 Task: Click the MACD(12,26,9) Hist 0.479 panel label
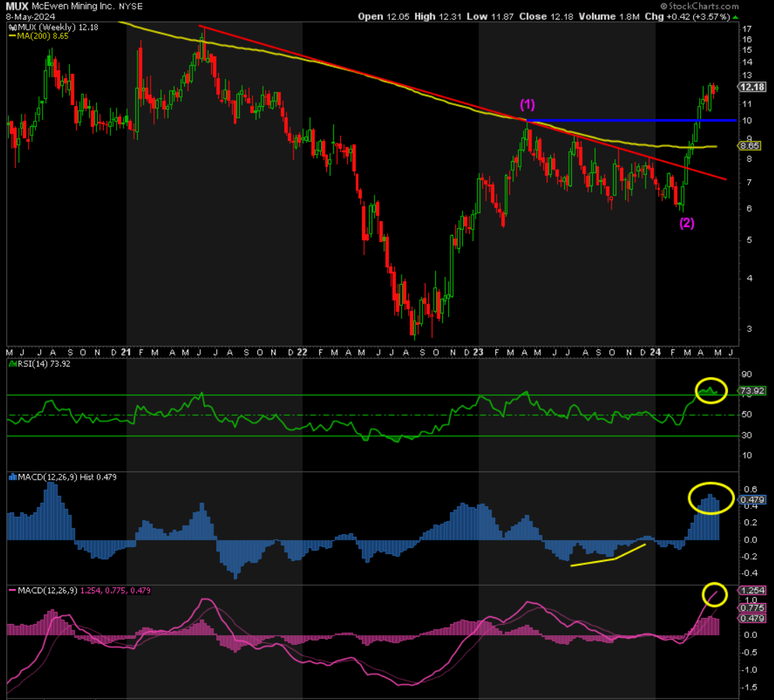pos(67,477)
